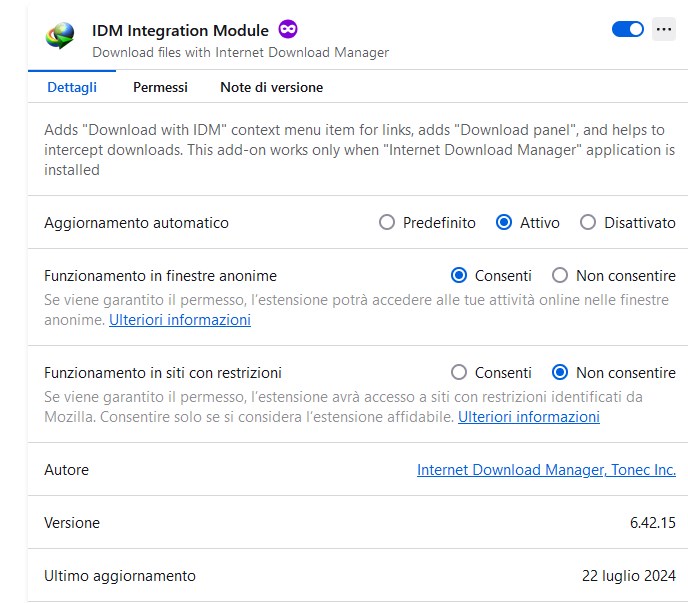
Task: Click the purple private browsing badge
Action: coord(288,29)
